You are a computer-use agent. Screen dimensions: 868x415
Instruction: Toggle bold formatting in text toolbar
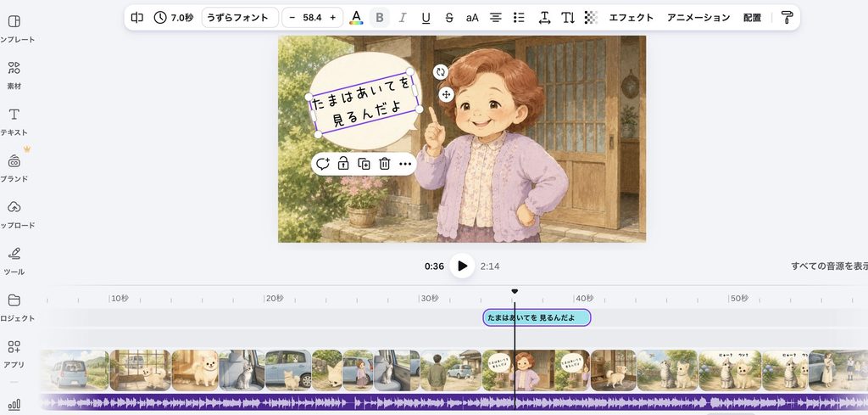click(379, 18)
